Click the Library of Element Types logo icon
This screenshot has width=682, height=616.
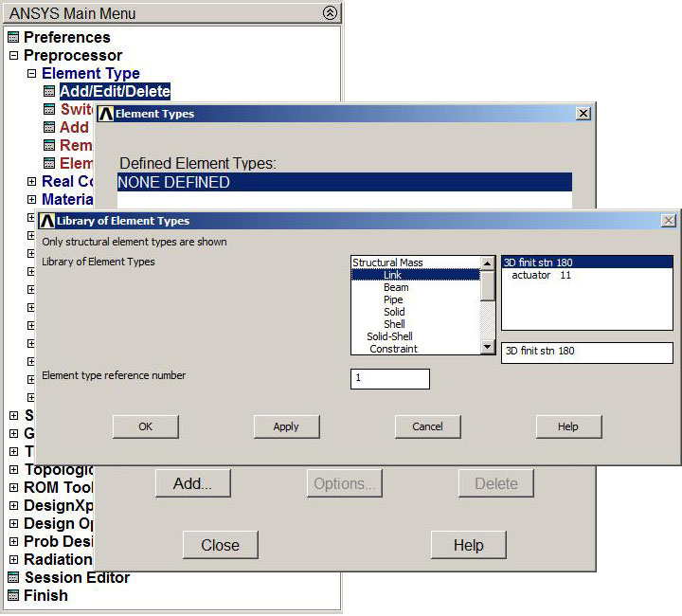[47, 221]
